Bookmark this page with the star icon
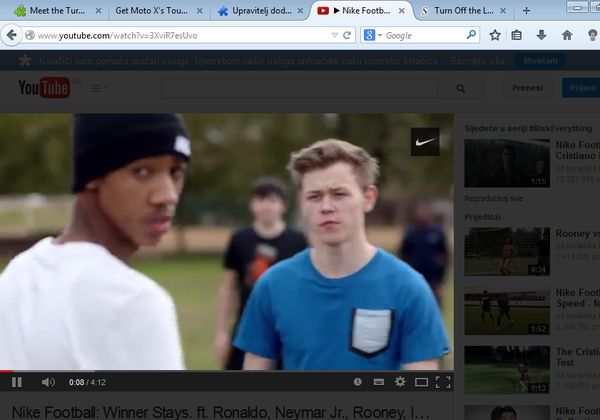The height and width of the screenshot is (420, 600). click(495, 36)
